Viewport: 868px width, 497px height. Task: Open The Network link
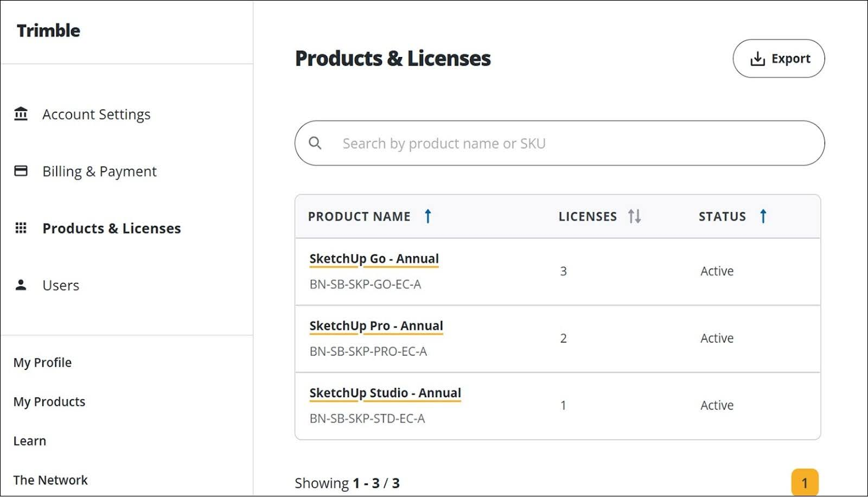point(50,480)
